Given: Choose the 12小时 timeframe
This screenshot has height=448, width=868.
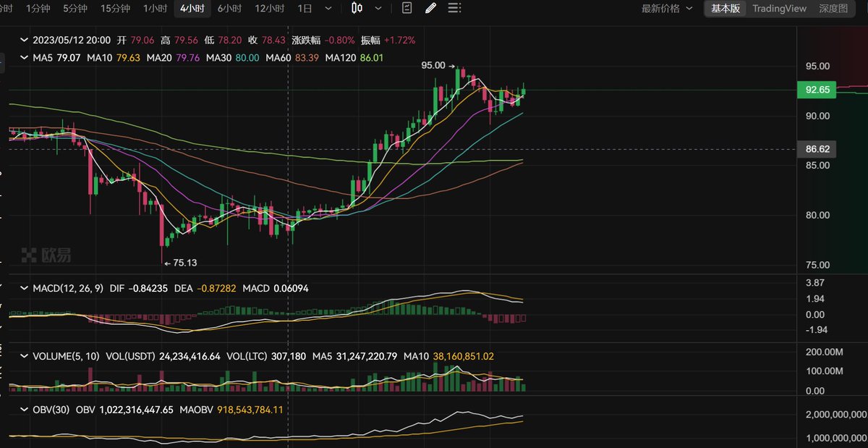Looking at the screenshot, I should (269, 9).
